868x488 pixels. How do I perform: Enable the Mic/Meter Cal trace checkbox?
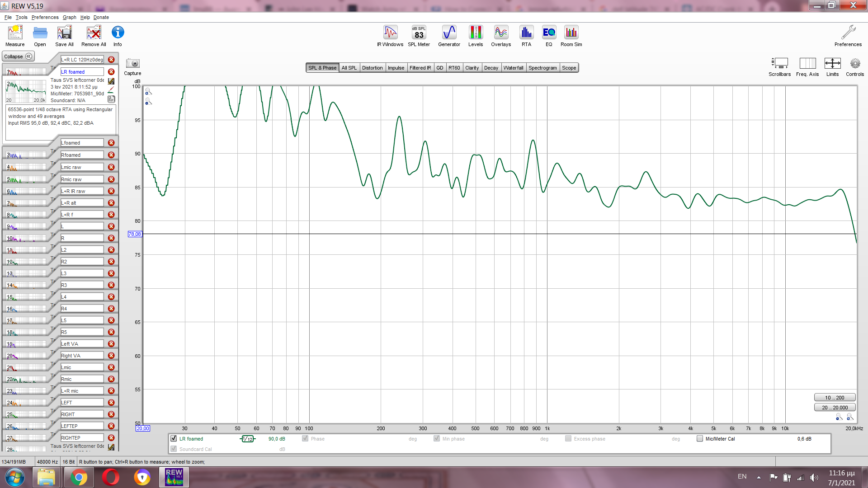click(700, 438)
